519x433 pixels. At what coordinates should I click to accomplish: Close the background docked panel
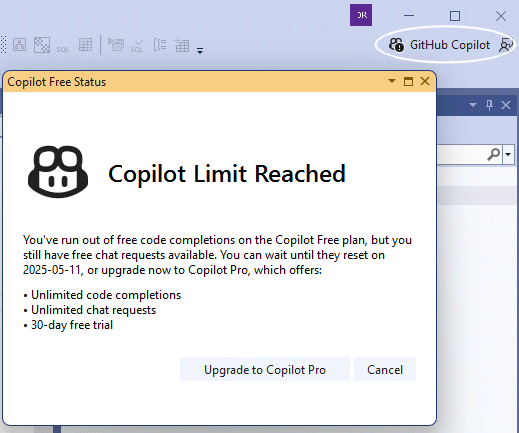tap(506, 105)
